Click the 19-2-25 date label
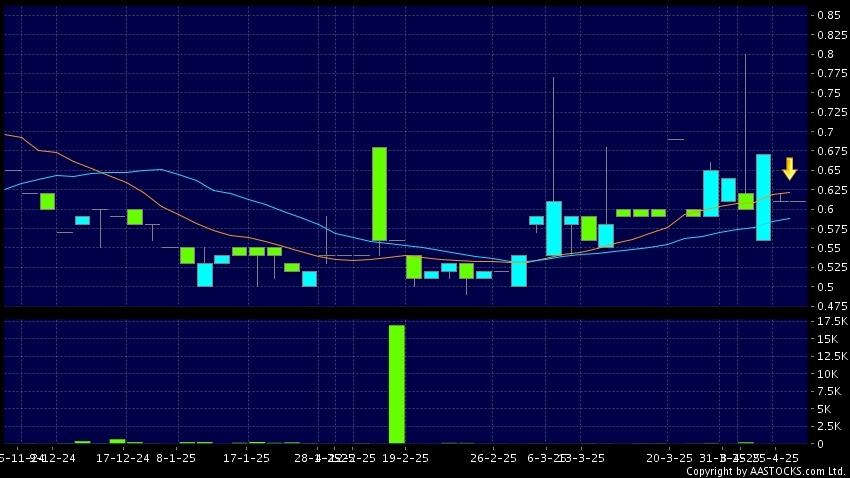The image size is (850, 478). click(x=405, y=458)
